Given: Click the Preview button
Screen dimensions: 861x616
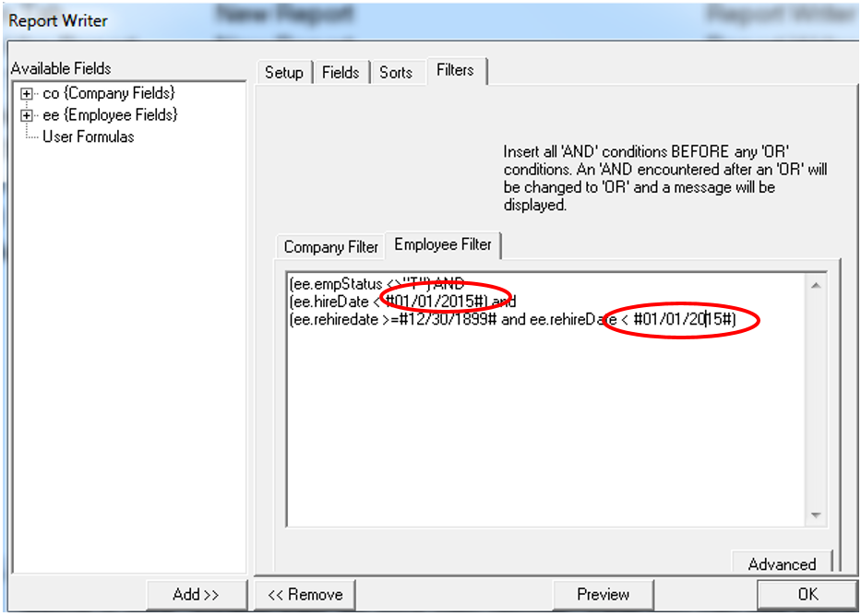Looking at the screenshot, I should [603, 595].
